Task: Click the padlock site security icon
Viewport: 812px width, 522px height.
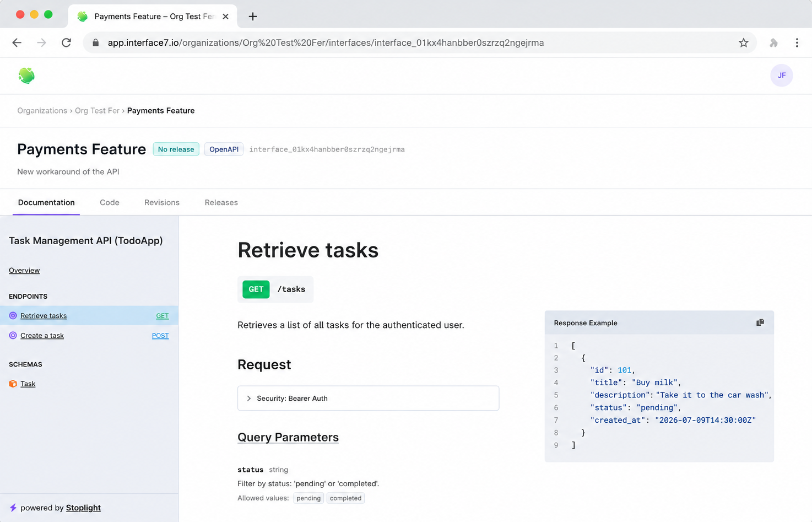Action: tap(96, 42)
